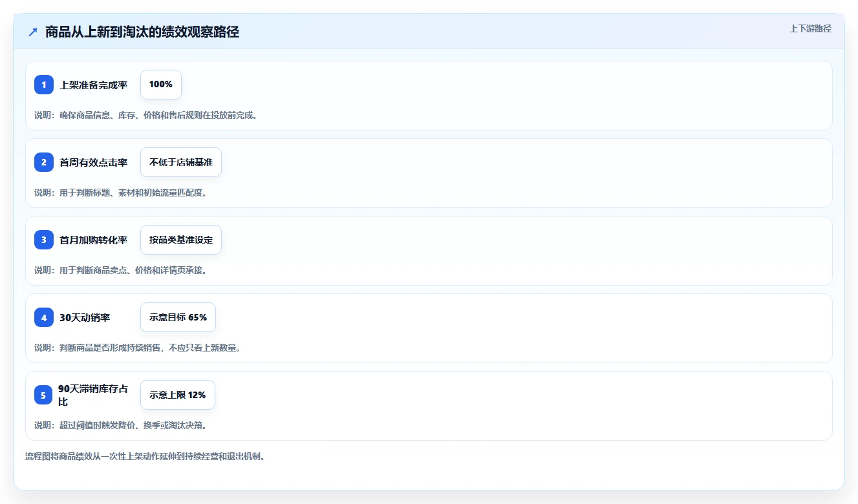
Task: Click the arrow icon beside the panel title
Action: [33, 32]
